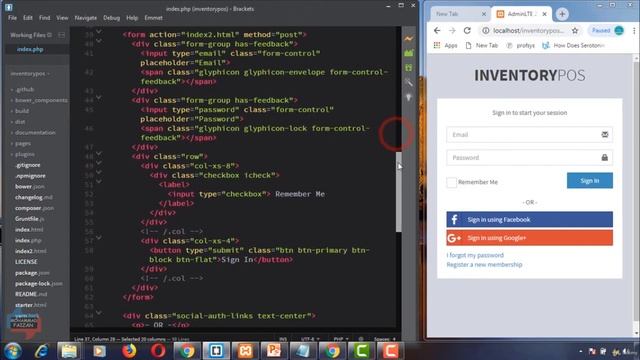The height and width of the screenshot is (360, 640).
Task: Launch Internet Explorer from taskbar
Action: 41,351
